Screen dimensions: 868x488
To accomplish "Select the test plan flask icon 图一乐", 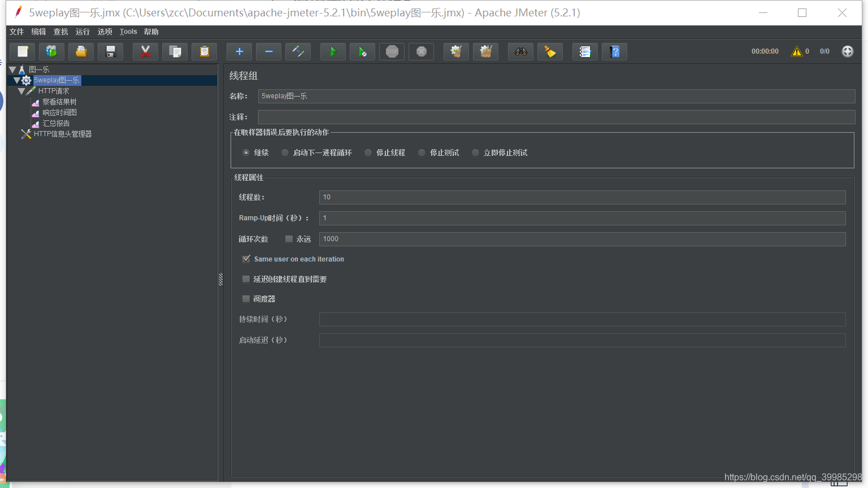I will [22, 69].
